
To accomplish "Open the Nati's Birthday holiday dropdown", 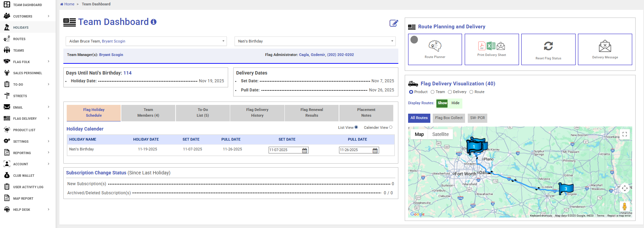I will point(315,41).
